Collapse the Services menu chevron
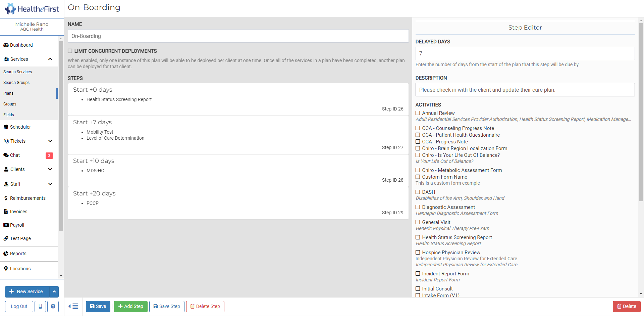The width and height of the screenshot is (644, 316). pyautogui.click(x=50, y=59)
